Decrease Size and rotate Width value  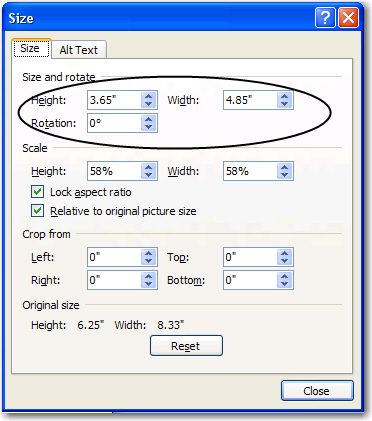click(x=284, y=104)
